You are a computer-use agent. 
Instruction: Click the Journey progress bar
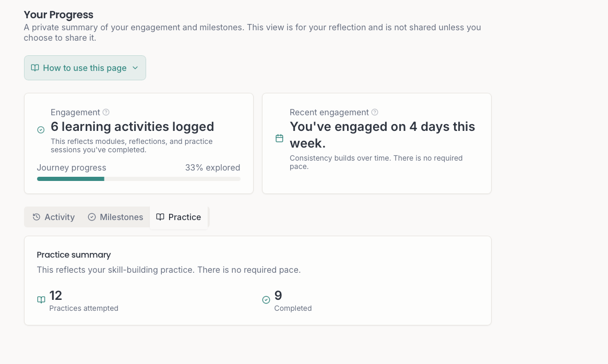(139, 179)
